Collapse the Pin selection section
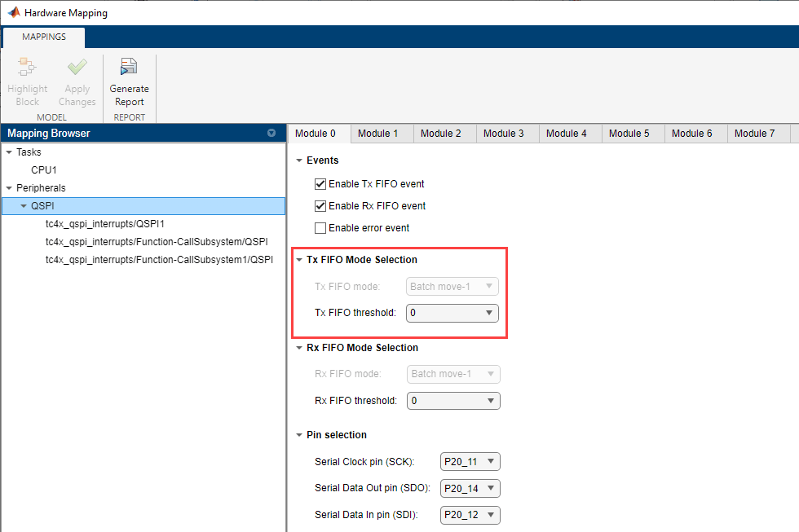The height and width of the screenshot is (532, 799). pos(299,435)
